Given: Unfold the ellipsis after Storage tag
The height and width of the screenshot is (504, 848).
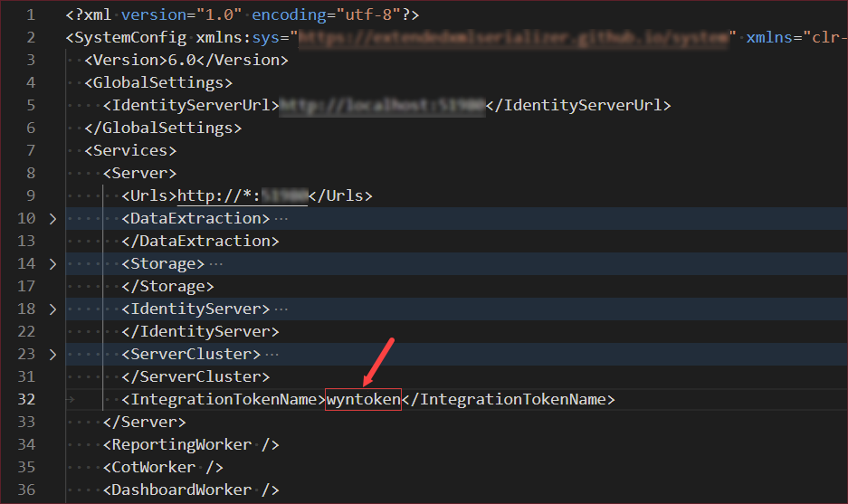Looking at the screenshot, I should tap(215, 264).
